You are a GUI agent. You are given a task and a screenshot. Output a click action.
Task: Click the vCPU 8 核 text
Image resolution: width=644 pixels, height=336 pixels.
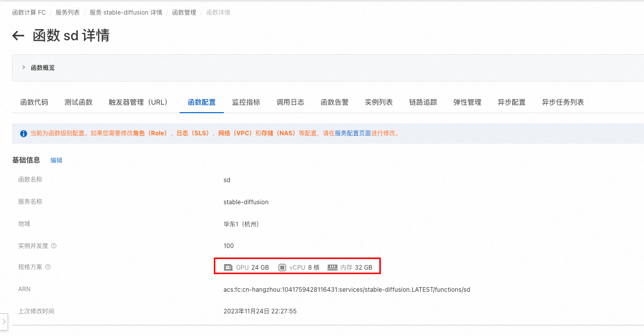click(304, 268)
